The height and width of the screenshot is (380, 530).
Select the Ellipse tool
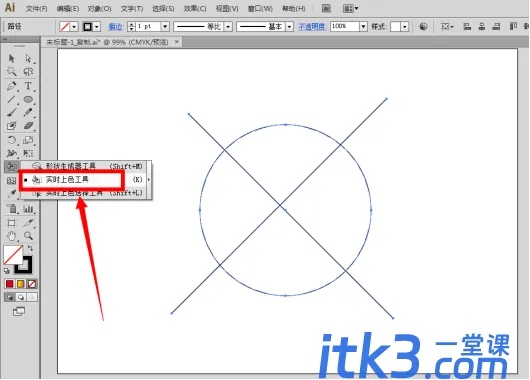(28, 99)
